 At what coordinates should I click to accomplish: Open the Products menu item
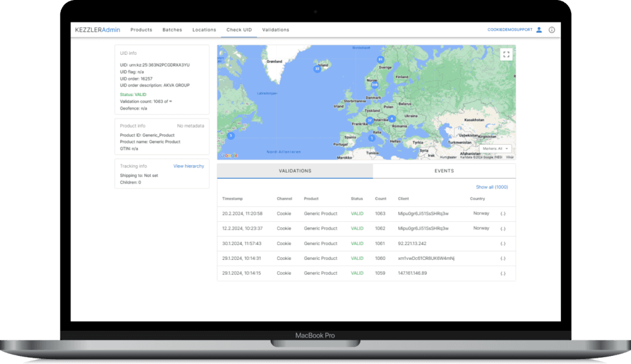point(141,30)
